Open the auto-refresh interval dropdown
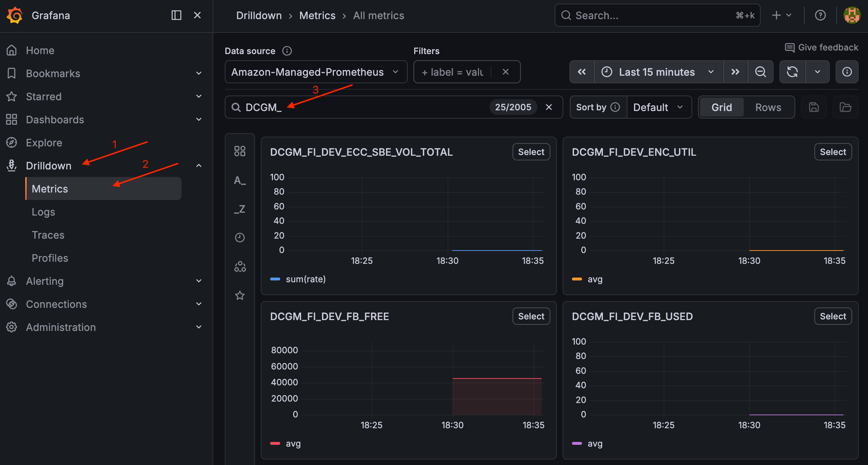This screenshot has width=868, height=465. 818,72
